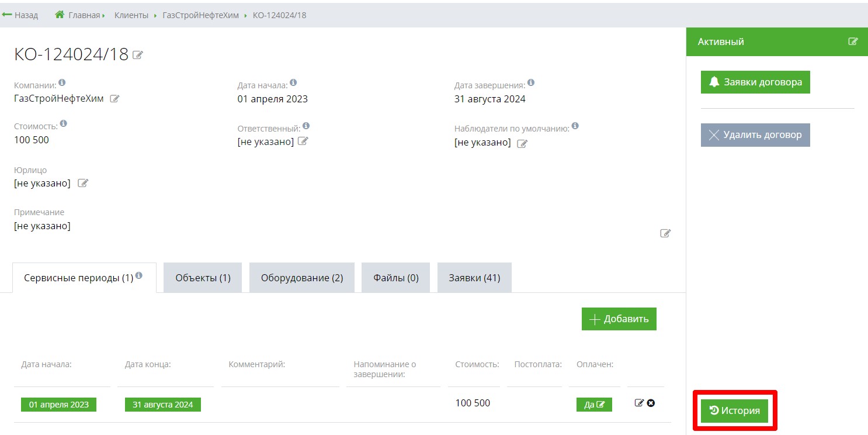
Task: Click the home icon in breadcrumbs
Action: (59, 15)
